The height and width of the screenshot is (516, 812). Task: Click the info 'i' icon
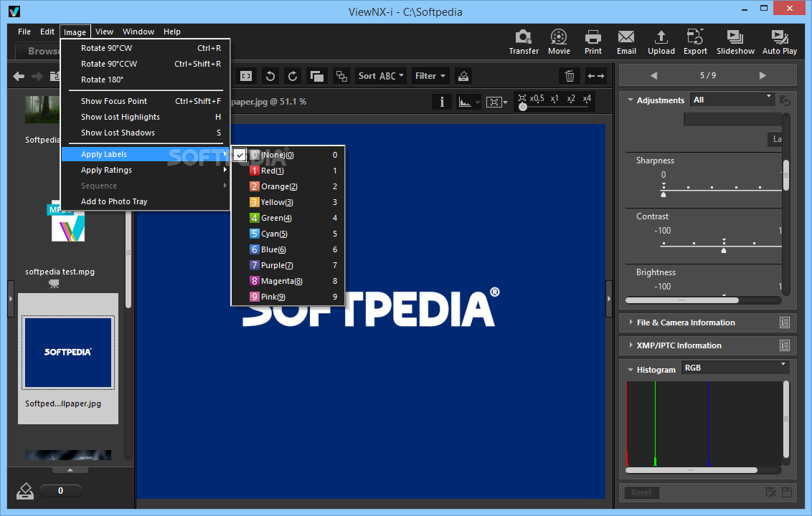pos(442,102)
